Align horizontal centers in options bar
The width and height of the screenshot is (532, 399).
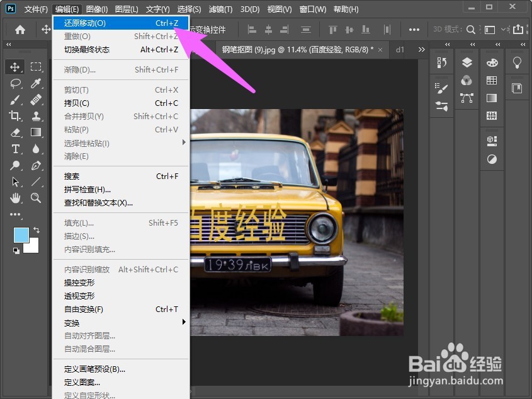click(268, 30)
